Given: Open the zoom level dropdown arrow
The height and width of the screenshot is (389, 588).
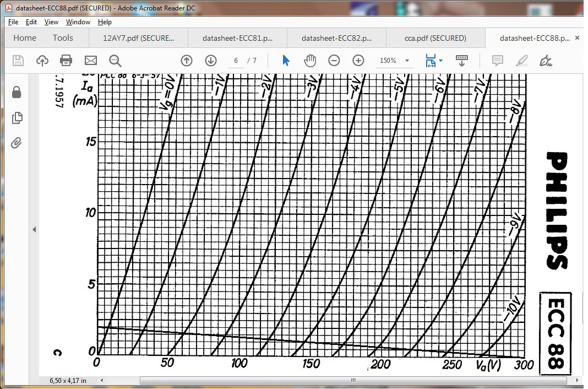Looking at the screenshot, I should pos(407,61).
